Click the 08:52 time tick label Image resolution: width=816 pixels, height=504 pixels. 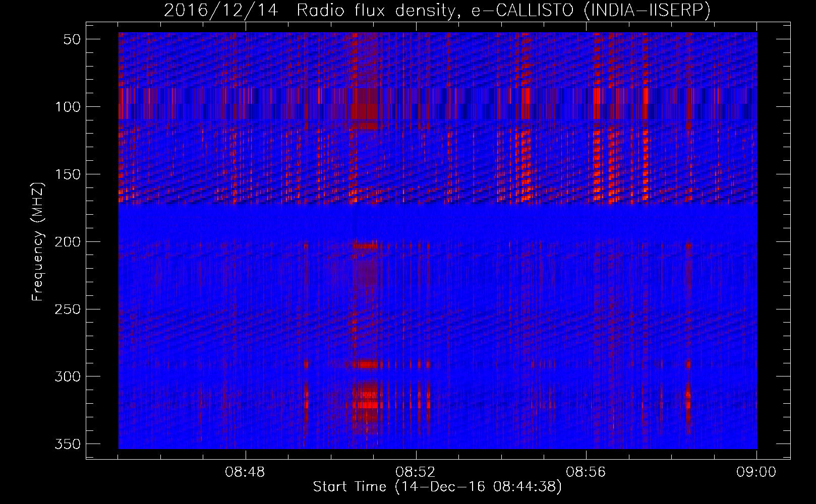coord(416,472)
